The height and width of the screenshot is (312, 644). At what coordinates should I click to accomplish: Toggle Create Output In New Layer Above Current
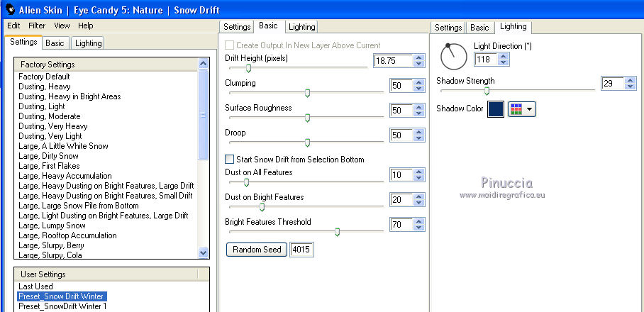coord(229,45)
